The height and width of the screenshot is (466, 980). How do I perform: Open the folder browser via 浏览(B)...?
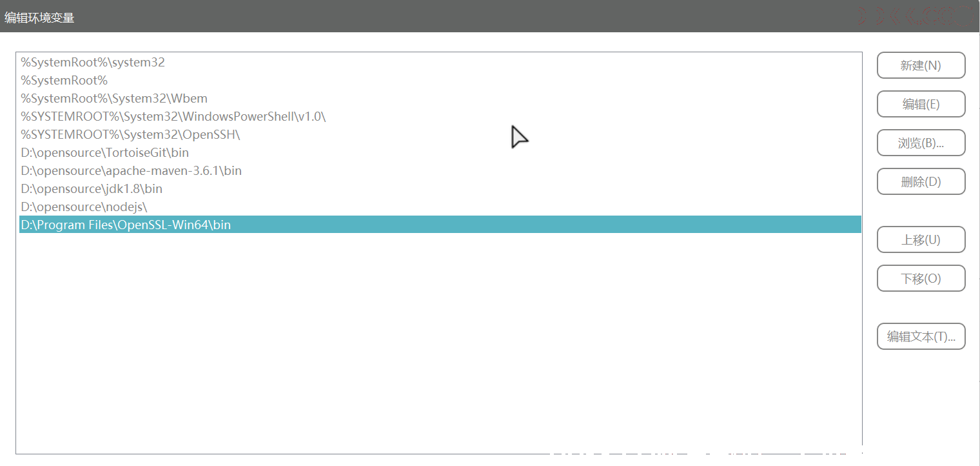(x=921, y=143)
